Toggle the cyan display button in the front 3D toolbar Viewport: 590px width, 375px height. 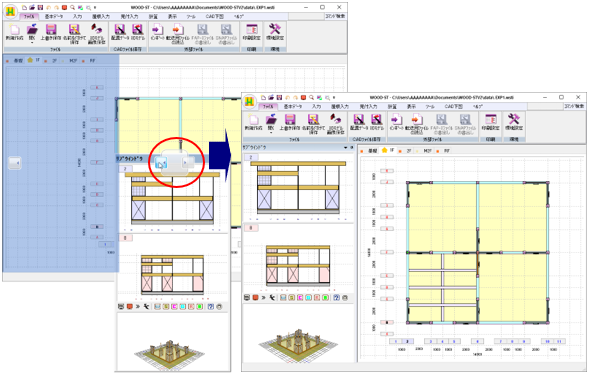308,298
